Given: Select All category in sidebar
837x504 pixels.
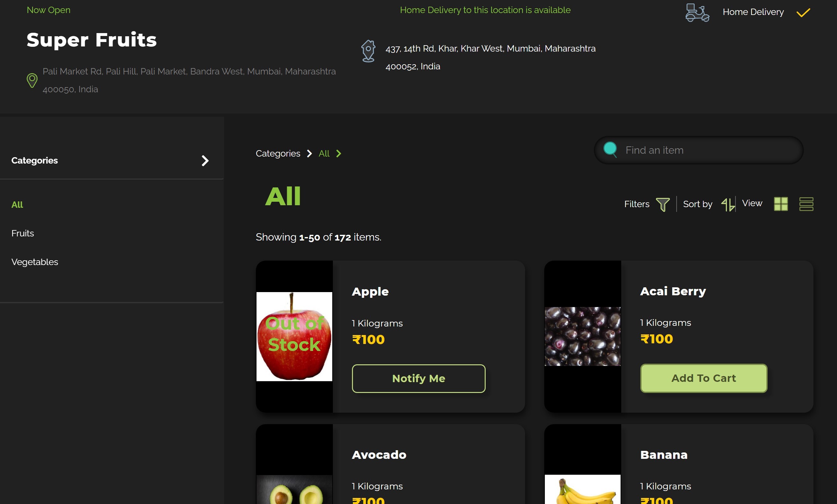Looking at the screenshot, I should (x=17, y=205).
